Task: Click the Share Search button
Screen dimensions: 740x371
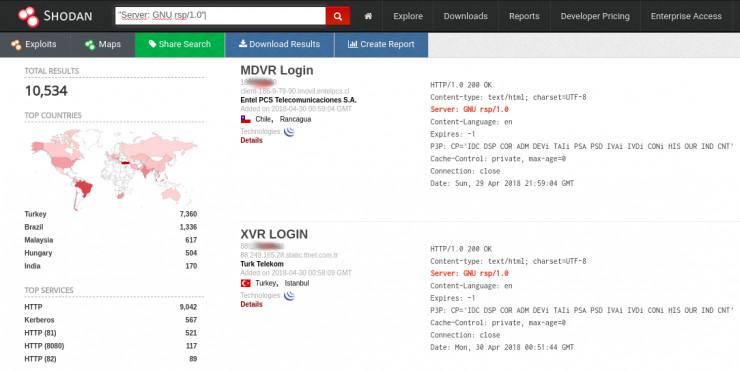Action: coord(180,44)
